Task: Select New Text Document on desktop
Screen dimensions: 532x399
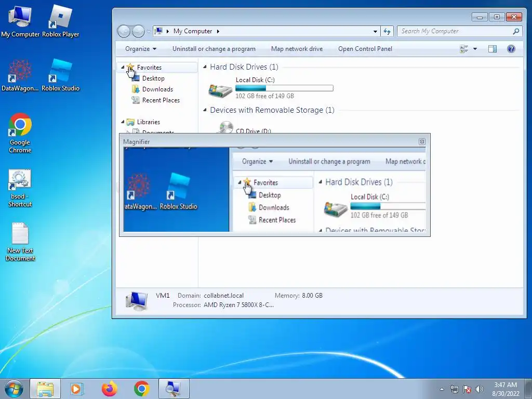Action: point(20,242)
